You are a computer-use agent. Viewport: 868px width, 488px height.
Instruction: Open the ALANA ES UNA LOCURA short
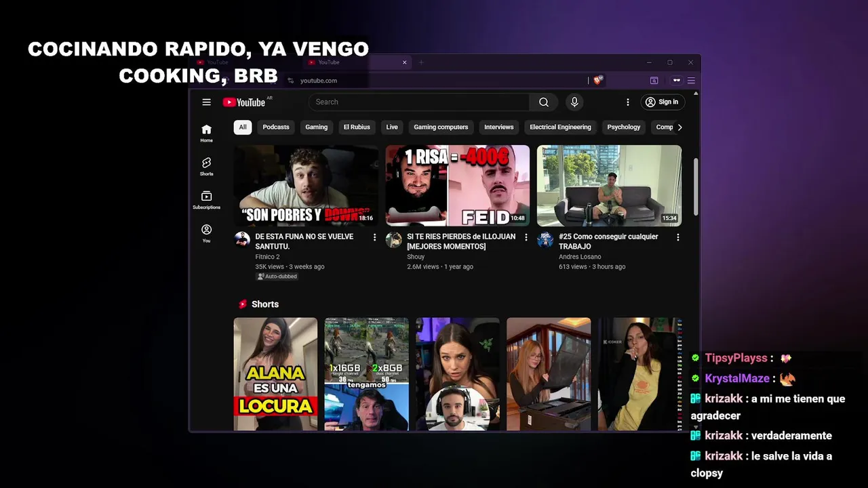(x=275, y=374)
